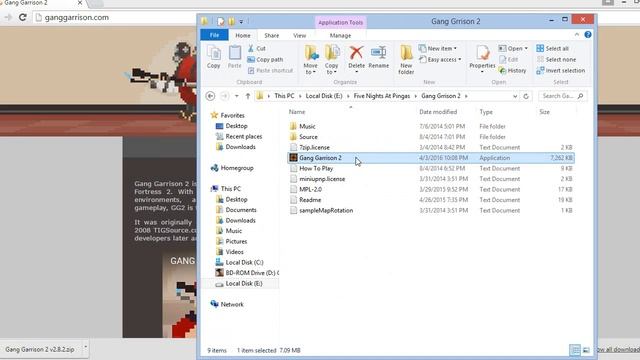The width and height of the screenshot is (640, 360).
Task: Open the Easy access dropdown
Action: tap(440, 59)
